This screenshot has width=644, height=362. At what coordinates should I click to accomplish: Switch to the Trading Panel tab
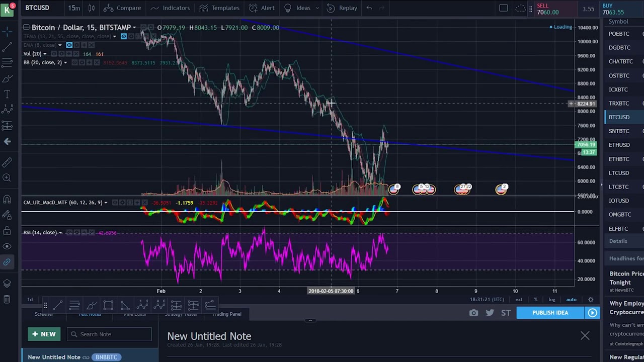(x=227, y=314)
